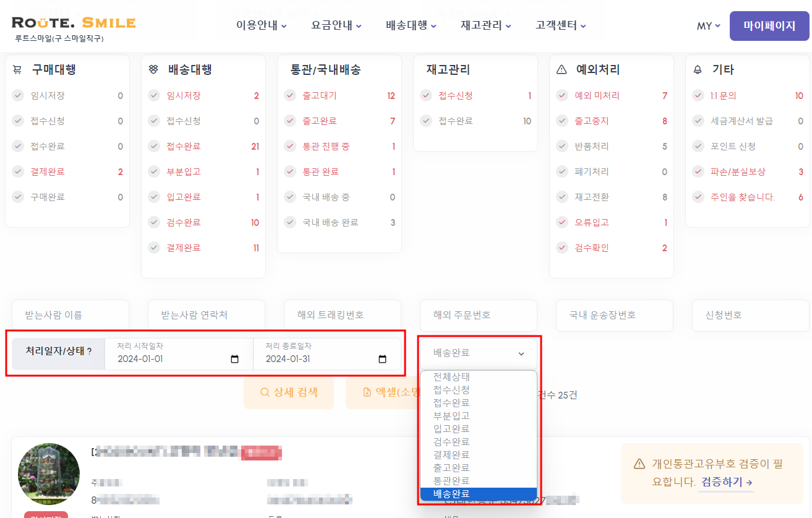Select 출고완료 from the status list
Image resolution: width=812 pixels, height=518 pixels.
pos(451,468)
